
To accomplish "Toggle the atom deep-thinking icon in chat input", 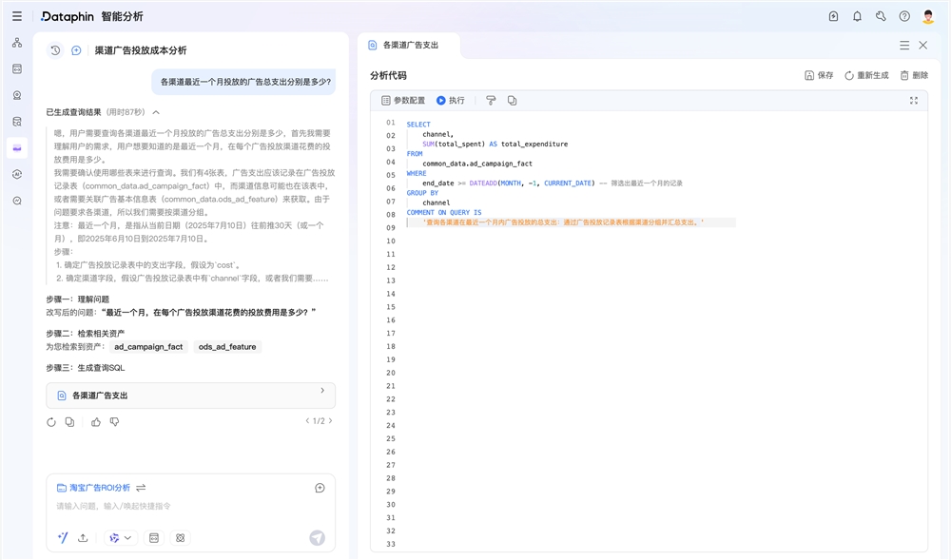I will click(x=180, y=537).
